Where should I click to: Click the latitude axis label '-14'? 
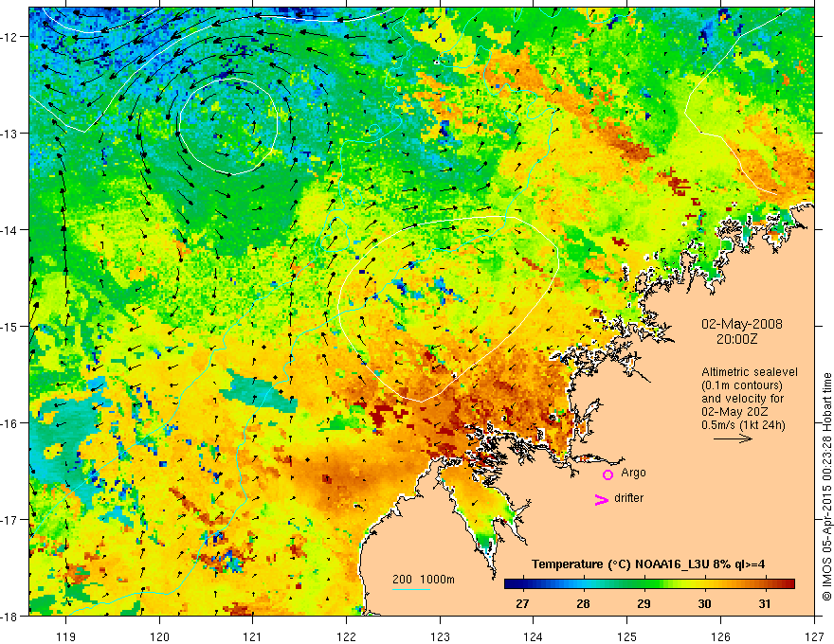click(10, 230)
